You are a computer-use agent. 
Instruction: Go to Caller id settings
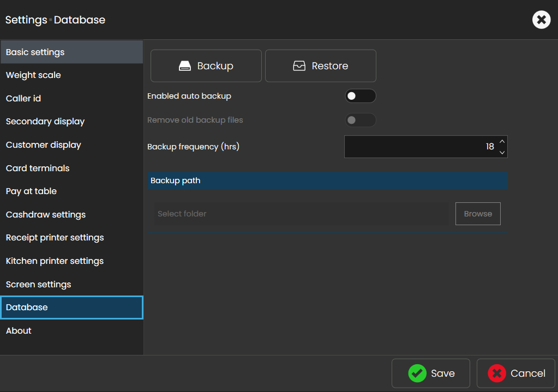[23, 99]
